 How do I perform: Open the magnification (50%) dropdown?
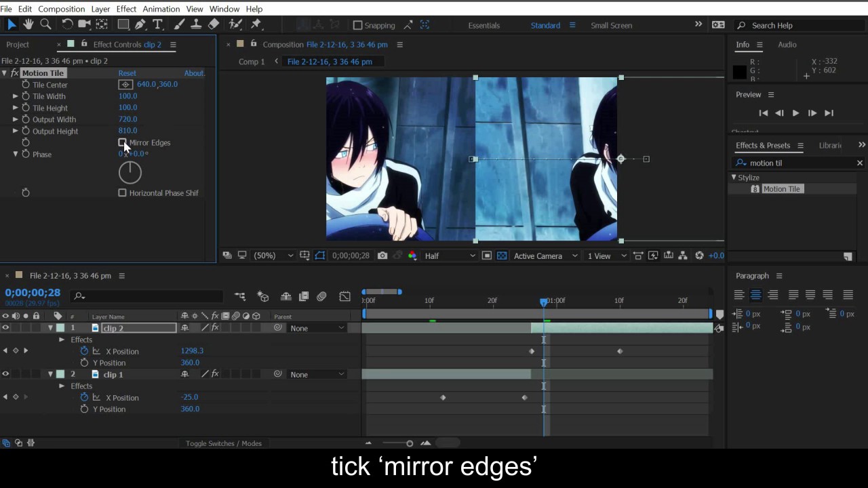click(x=273, y=256)
